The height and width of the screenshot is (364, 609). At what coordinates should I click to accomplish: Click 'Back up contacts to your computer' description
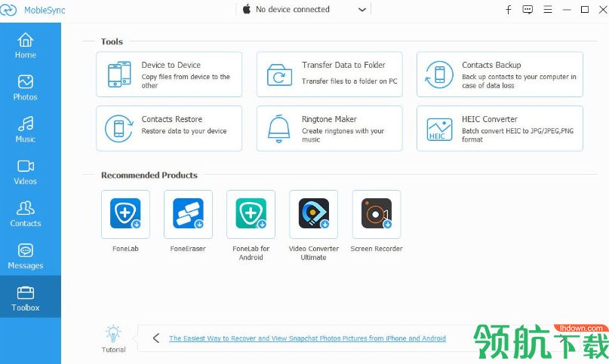point(519,81)
